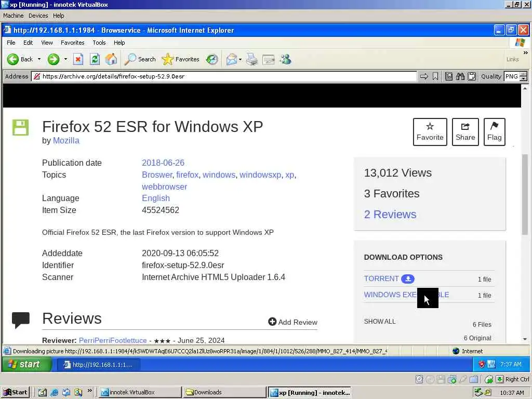The width and height of the screenshot is (532, 399).
Task: Click the clipboard icon beside Quality
Action: click(472, 76)
